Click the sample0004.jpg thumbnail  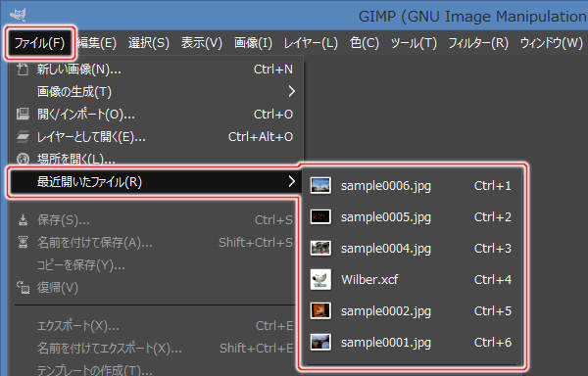click(x=320, y=248)
